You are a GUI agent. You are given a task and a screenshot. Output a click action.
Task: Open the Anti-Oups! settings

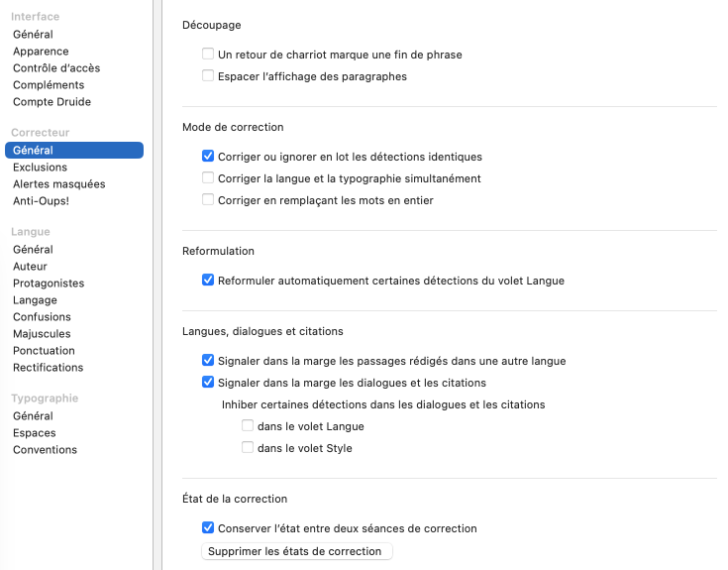(x=41, y=201)
